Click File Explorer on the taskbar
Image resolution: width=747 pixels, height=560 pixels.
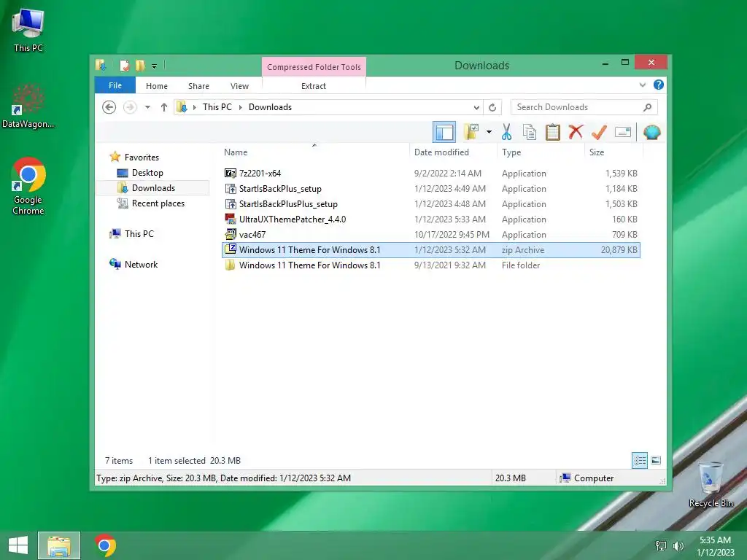click(59, 545)
